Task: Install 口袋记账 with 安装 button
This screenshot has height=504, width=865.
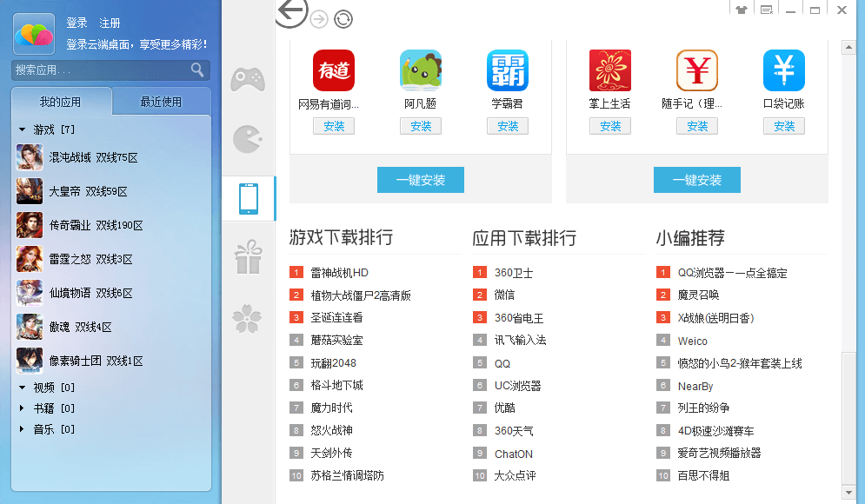Action: pos(784,126)
